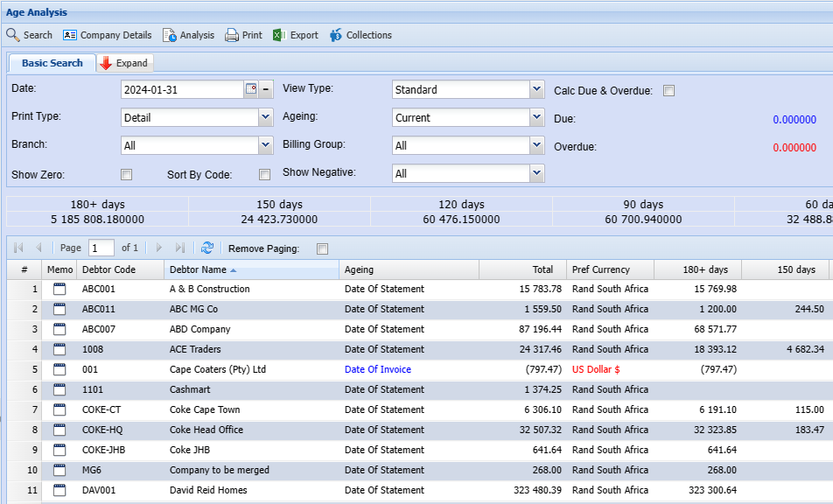
Task: Check the Remove Paging box
Action: (x=322, y=249)
